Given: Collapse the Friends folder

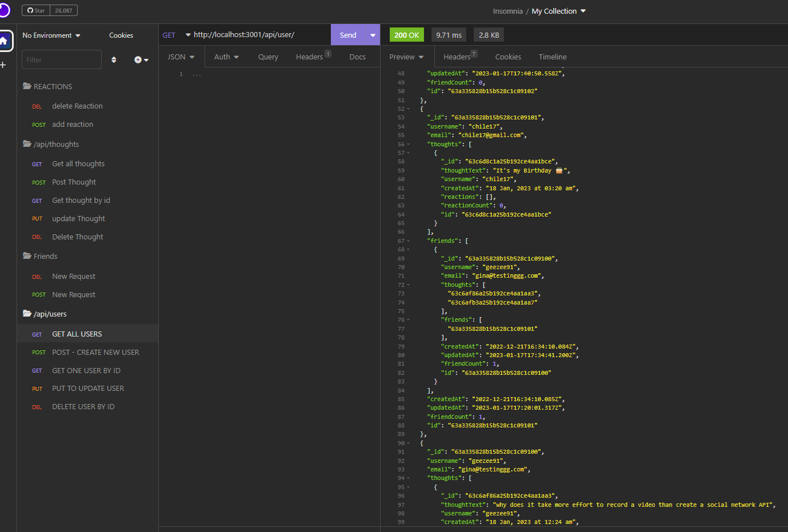Looking at the screenshot, I should coord(40,256).
